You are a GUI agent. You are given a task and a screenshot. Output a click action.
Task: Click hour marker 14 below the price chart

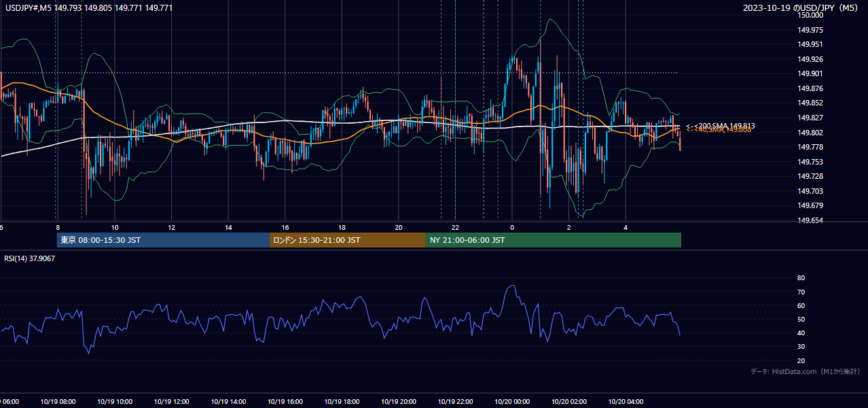click(228, 227)
